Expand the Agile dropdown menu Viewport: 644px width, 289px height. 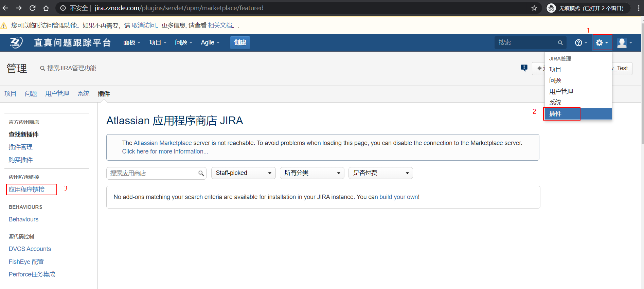[x=210, y=42]
